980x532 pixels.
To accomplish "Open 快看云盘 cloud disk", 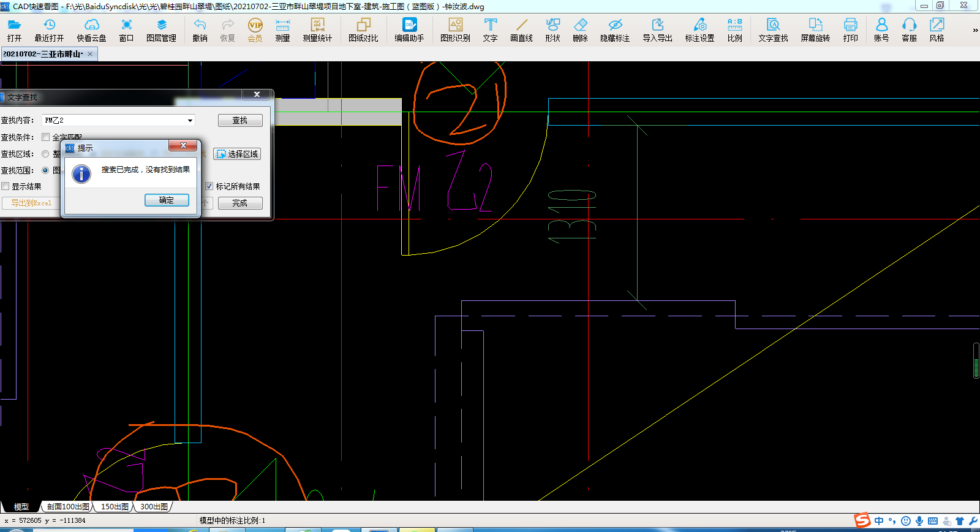I will click(91, 29).
